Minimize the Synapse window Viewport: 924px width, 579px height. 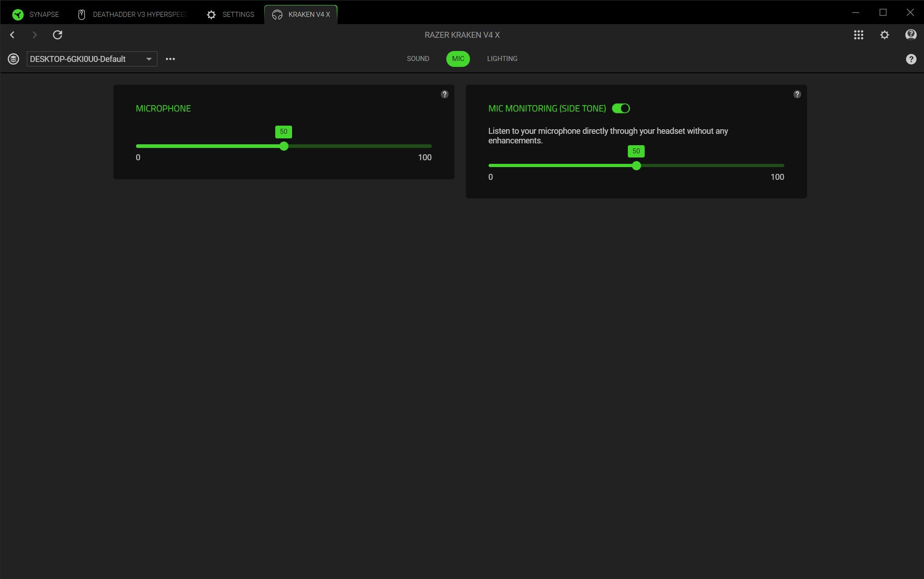856,12
